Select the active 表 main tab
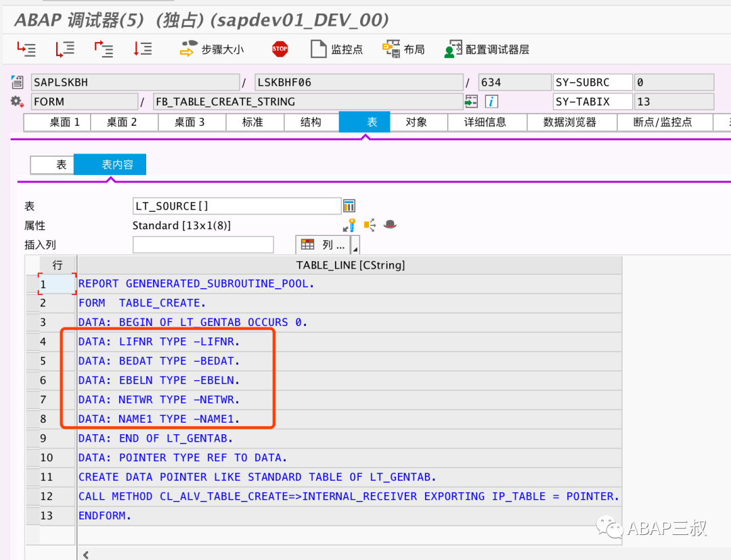The height and width of the screenshot is (560, 731). coord(365,122)
